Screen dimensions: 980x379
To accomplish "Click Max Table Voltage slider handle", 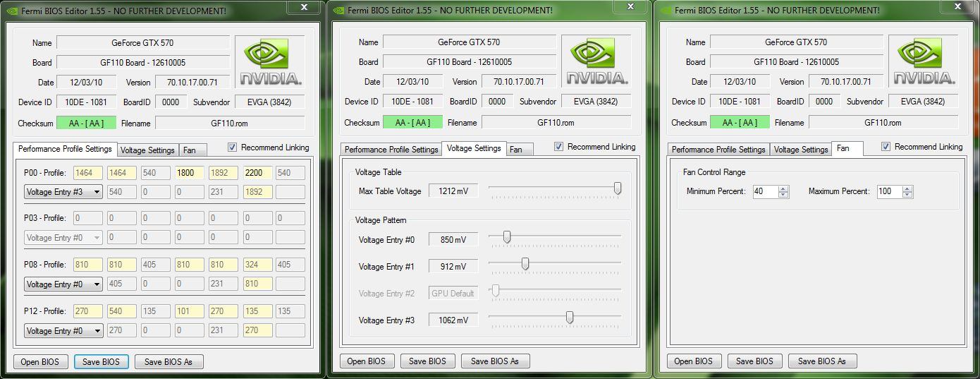I will click(618, 188).
